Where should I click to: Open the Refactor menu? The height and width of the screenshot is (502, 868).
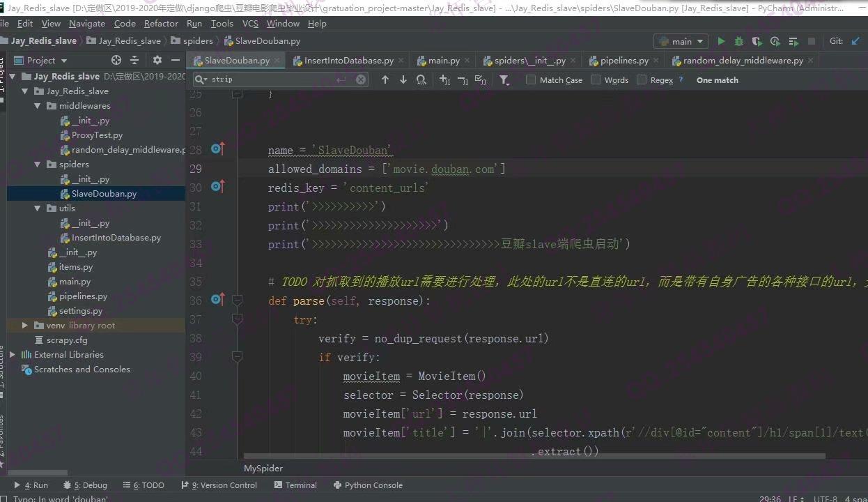point(161,23)
